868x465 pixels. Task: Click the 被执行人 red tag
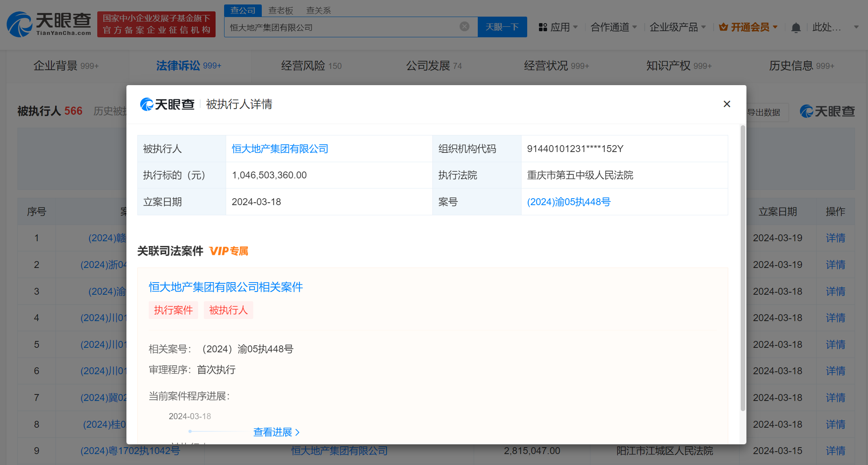(x=228, y=310)
